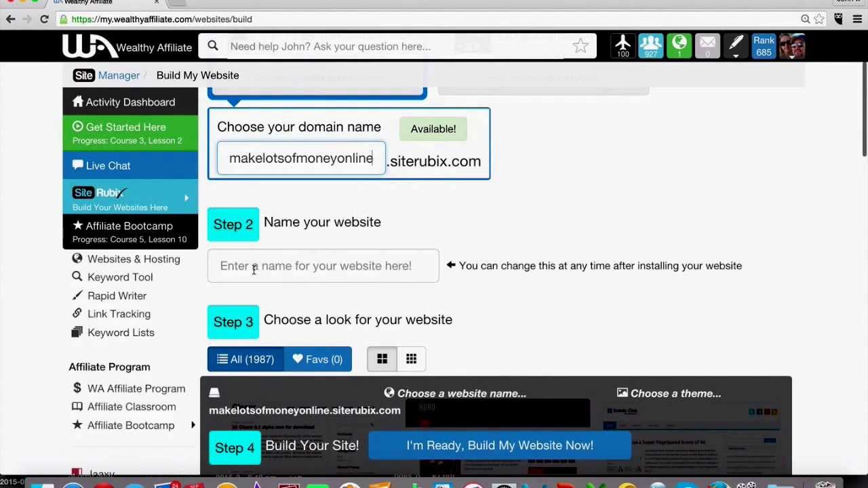Click Choose a theme prompt

click(x=669, y=393)
